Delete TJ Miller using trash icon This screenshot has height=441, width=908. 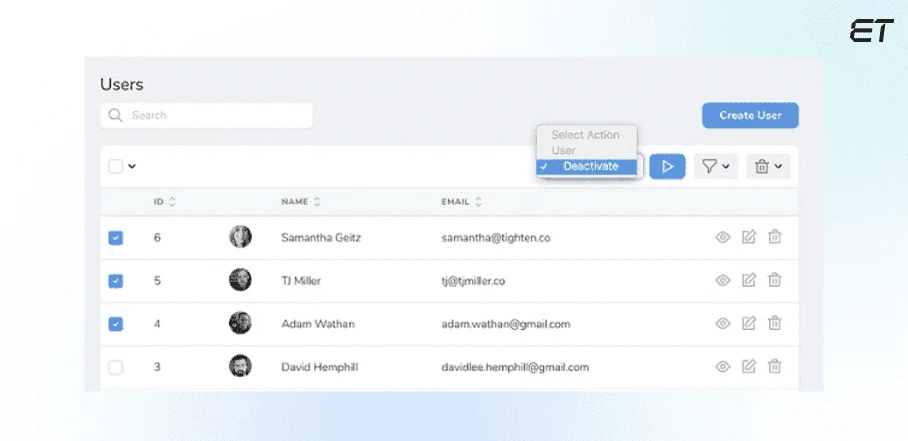pyautogui.click(x=774, y=281)
